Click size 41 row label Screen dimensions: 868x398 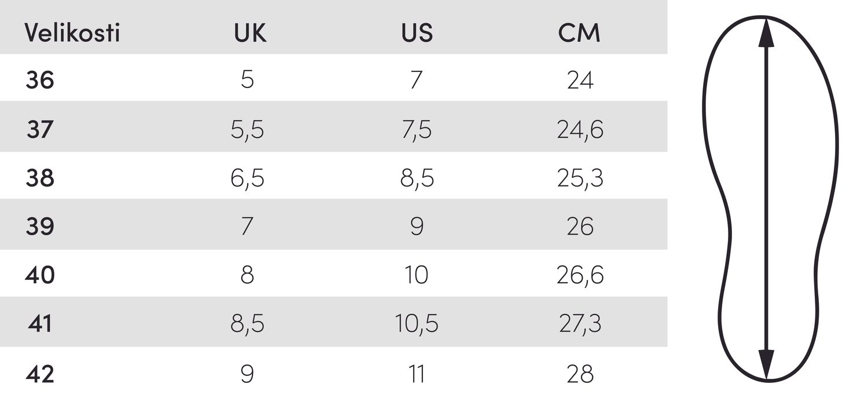pos(40,323)
